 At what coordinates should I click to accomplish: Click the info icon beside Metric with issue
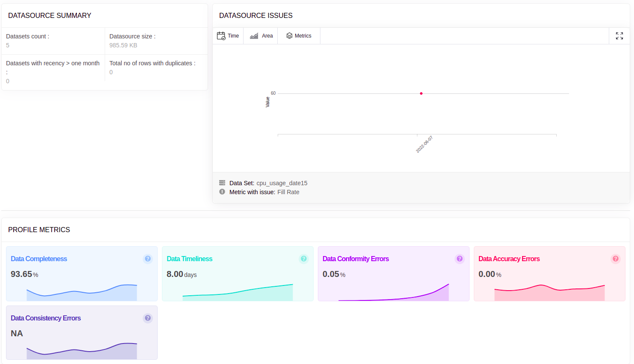(222, 191)
